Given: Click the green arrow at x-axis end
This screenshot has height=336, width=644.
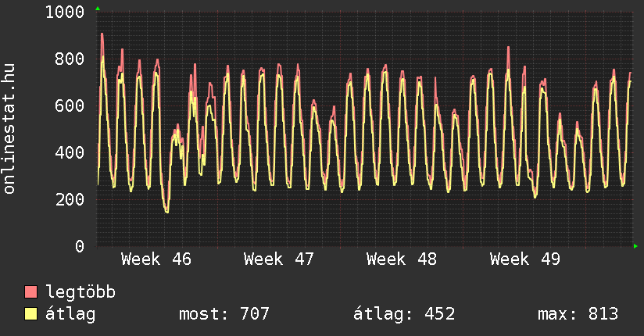Looking at the screenshot, I should [x=636, y=246].
